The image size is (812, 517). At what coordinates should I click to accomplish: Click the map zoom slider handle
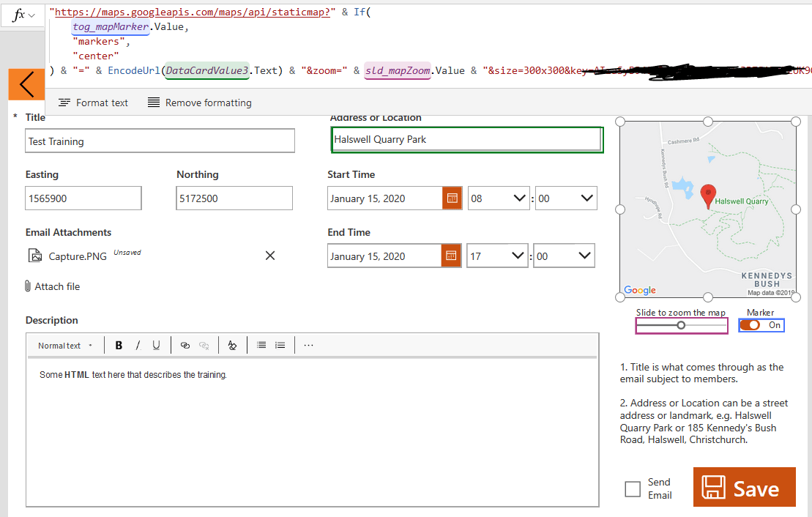681,325
